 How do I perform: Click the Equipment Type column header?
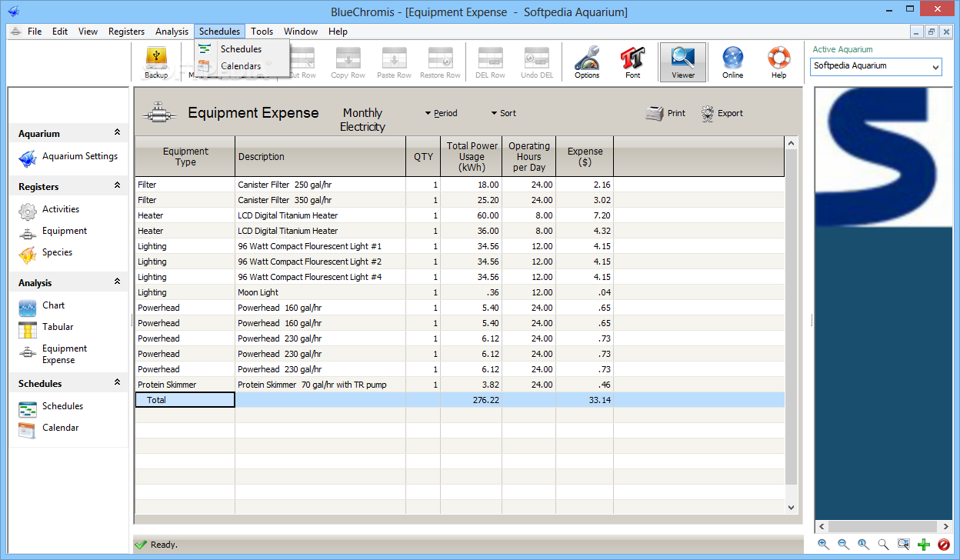[185, 157]
